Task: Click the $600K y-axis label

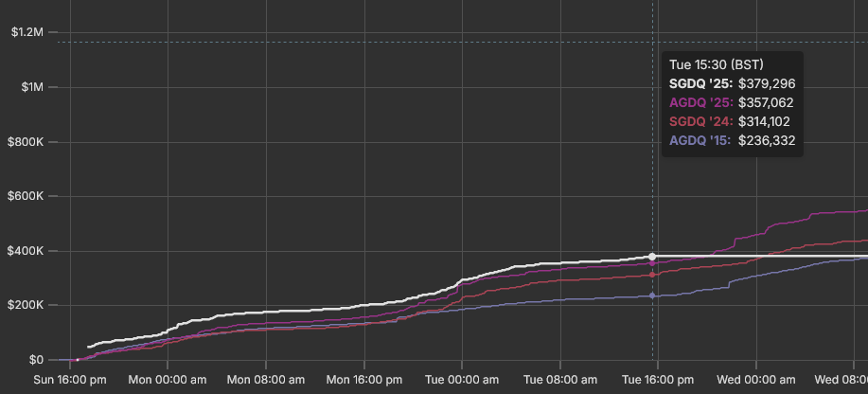Action: [x=26, y=196]
